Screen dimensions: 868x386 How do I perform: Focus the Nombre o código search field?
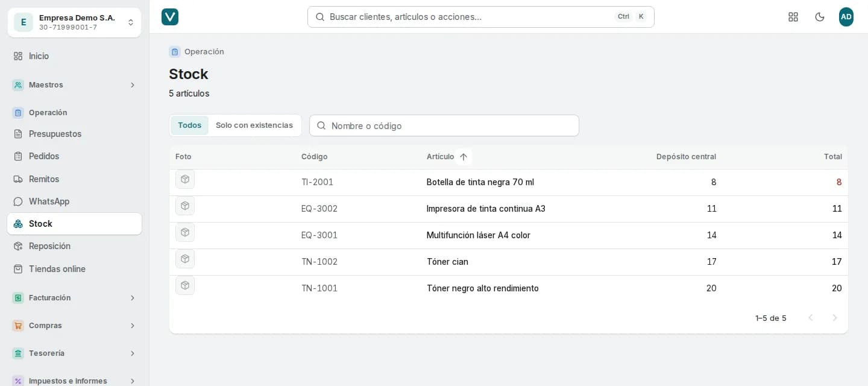(444, 125)
